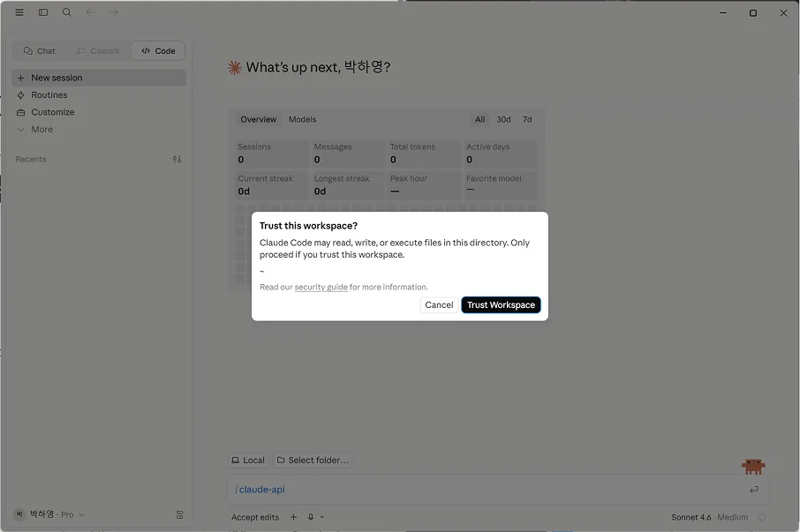The width and height of the screenshot is (800, 532).
Task: Open the Overview tab
Action: 259,120
